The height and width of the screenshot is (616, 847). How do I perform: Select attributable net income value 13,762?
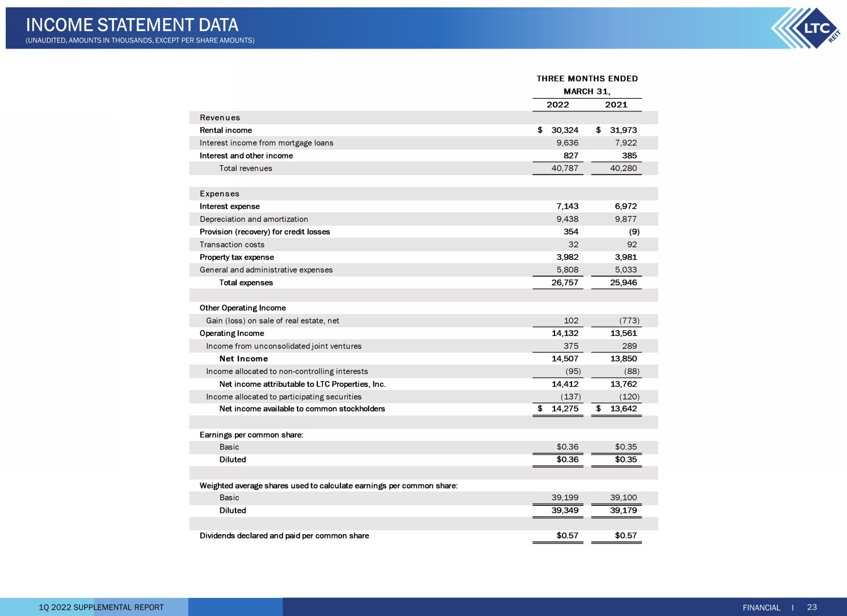tap(623, 385)
